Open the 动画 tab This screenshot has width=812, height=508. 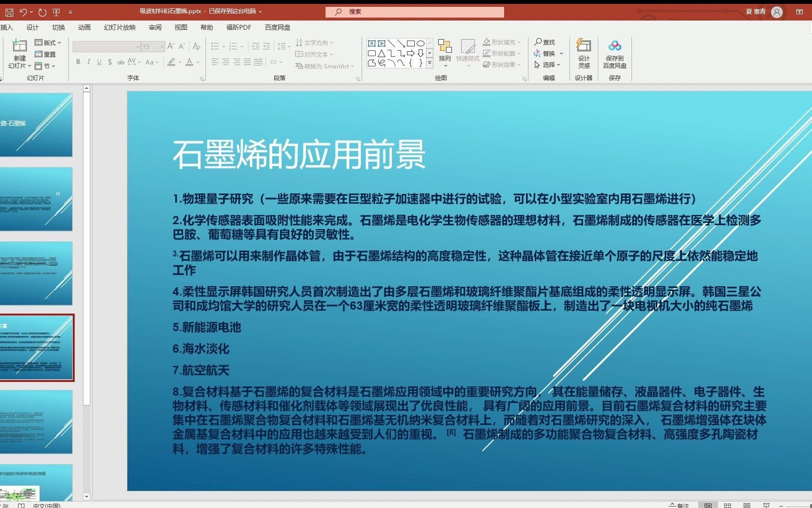(x=84, y=27)
